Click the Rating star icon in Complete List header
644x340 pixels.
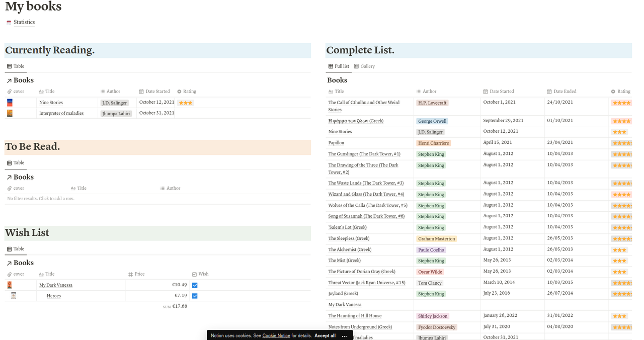point(613,92)
